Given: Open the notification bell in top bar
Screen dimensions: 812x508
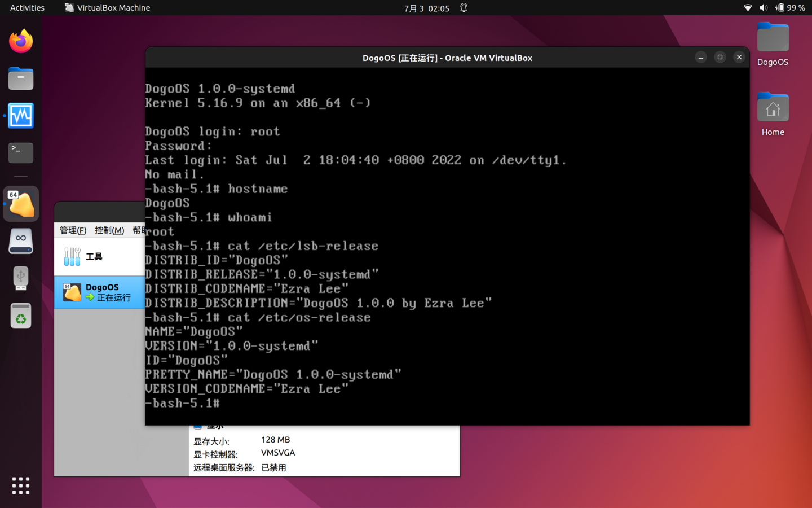Looking at the screenshot, I should tap(464, 8).
